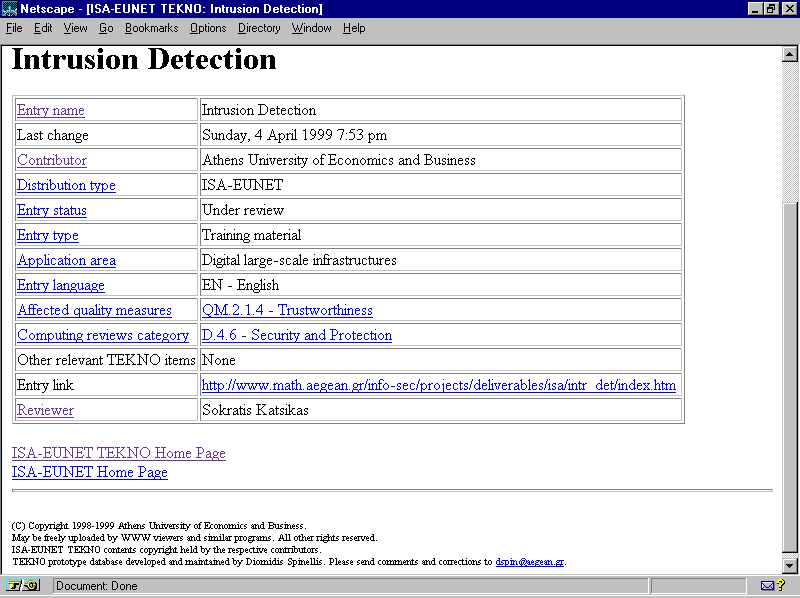Click the 'EN - English' cell
Screen dimensions: 800x598
[x=441, y=285]
